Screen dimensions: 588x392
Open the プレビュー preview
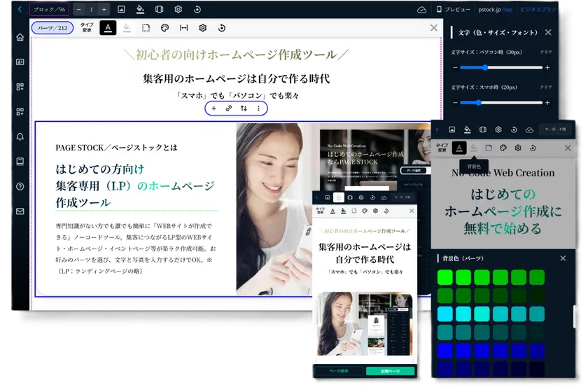[453, 9]
